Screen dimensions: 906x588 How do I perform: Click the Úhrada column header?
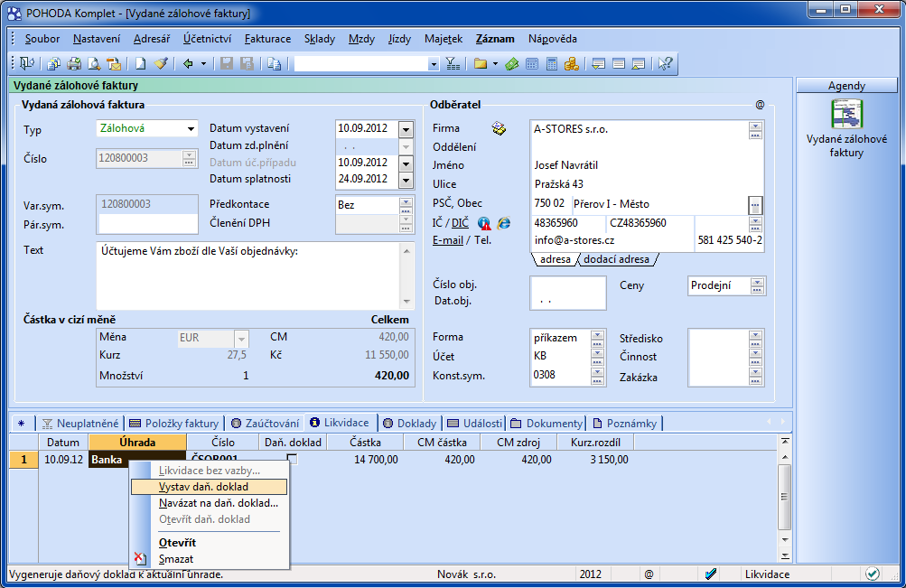[137, 443]
